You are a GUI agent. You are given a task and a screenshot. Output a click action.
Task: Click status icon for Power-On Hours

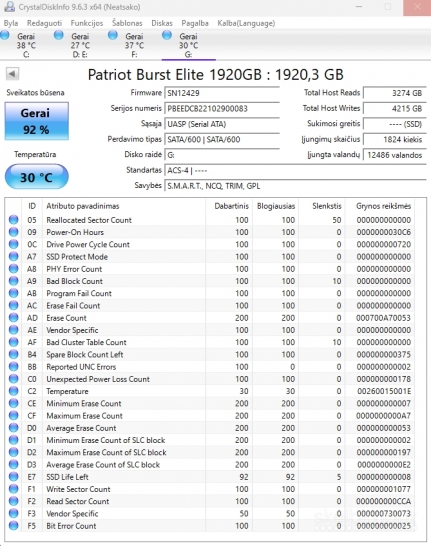tap(14, 232)
